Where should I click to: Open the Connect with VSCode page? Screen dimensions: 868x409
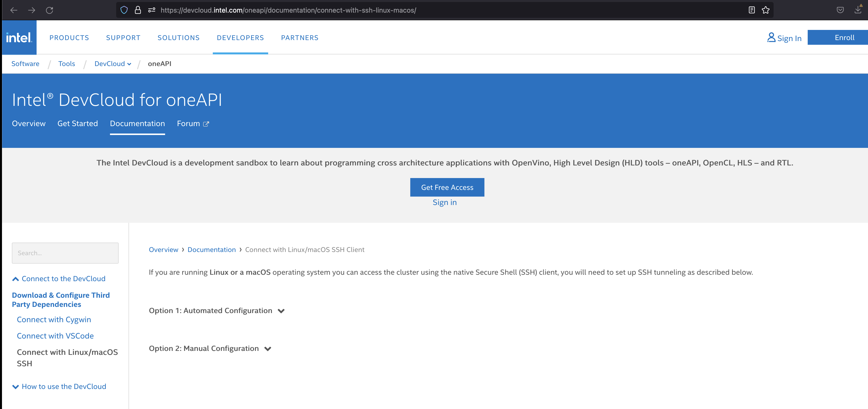[55, 336]
